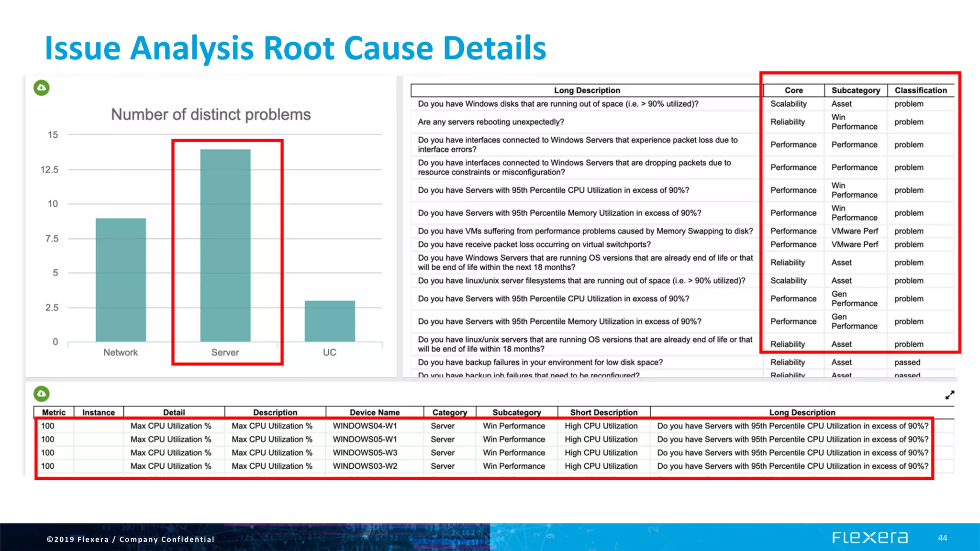Click the Scalability cell in the Windows disks row
Viewport: 980px width, 551px height.
[x=789, y=104]
